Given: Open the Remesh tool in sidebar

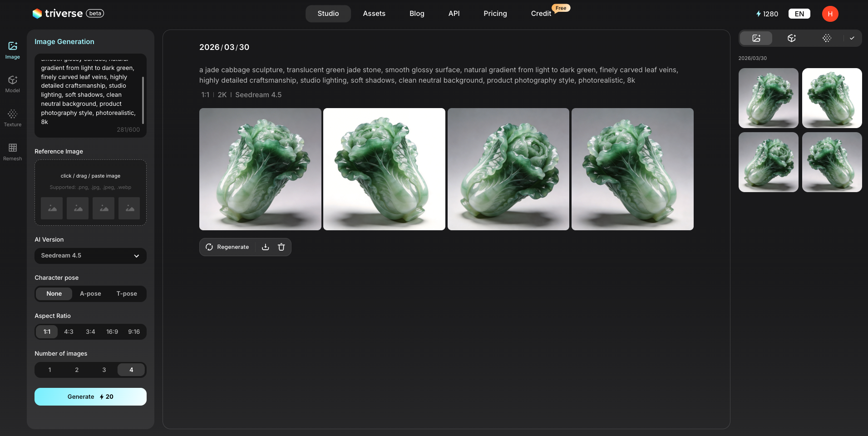Looking at the screenshot, I should pos(13,152).
